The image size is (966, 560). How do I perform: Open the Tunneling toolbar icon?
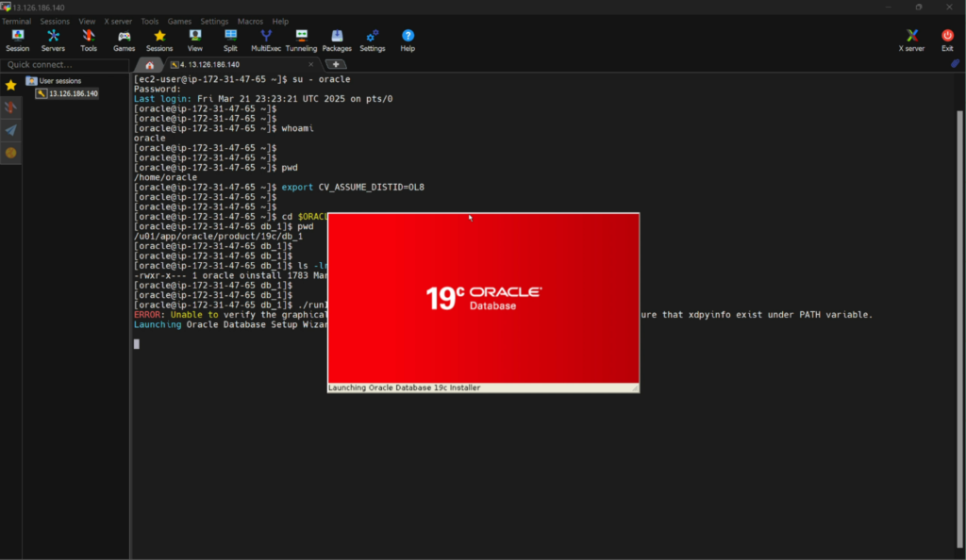(x=301, y=41)
